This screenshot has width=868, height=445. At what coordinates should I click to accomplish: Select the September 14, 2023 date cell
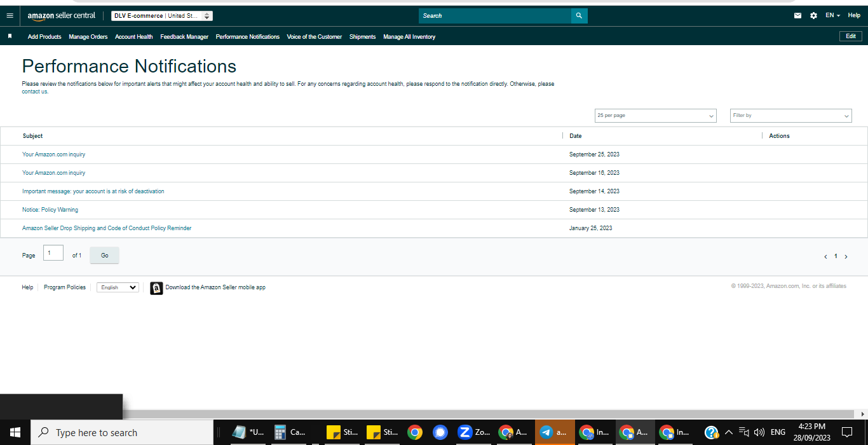[x=594, y=191]
